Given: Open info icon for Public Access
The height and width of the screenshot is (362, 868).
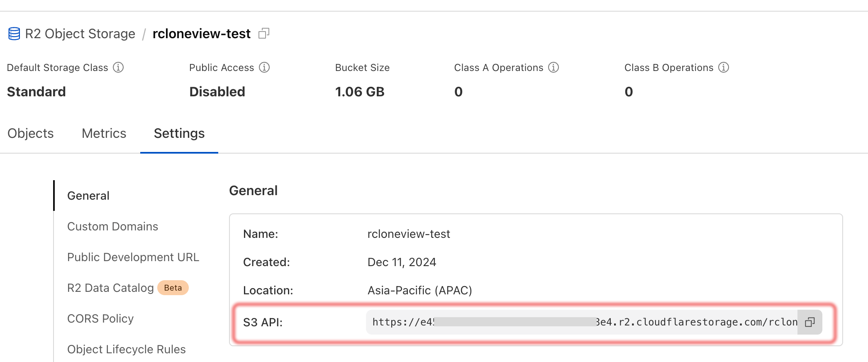Looking at the screenshot, I should pyautogui.click(x=264, y=67).
